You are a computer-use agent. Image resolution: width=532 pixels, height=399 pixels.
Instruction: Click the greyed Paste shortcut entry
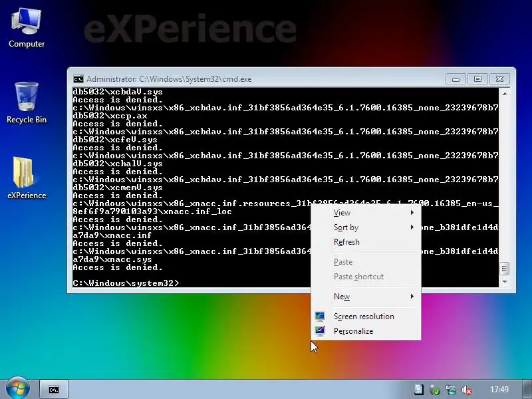[x=366, y=277]
